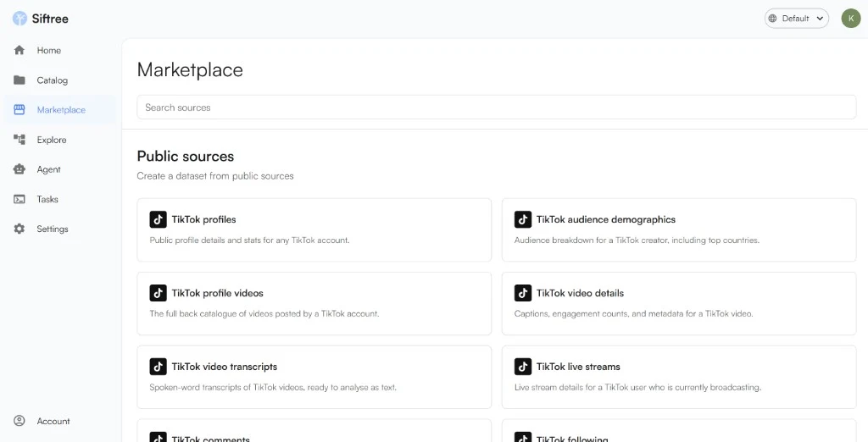Click the Siftree logo icon
This screenshot has width=868, height=442.
click(x=19, y=19)
